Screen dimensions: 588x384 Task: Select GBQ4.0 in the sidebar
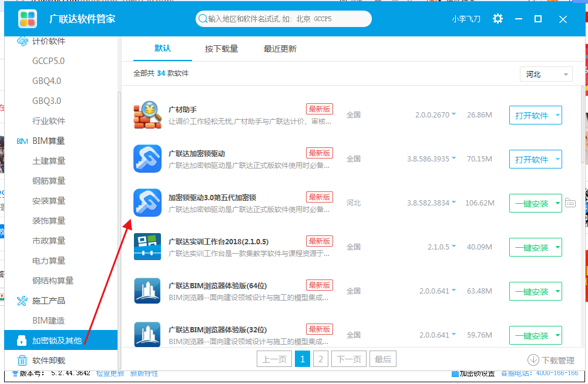tap(46, 81)
